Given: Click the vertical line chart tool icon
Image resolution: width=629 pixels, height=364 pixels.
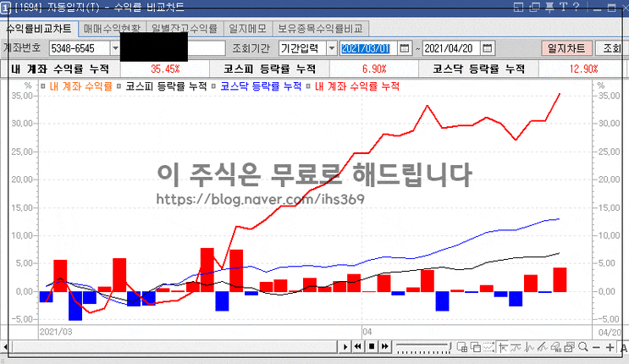Looking at the screenshot, I should tap(529, 347).
